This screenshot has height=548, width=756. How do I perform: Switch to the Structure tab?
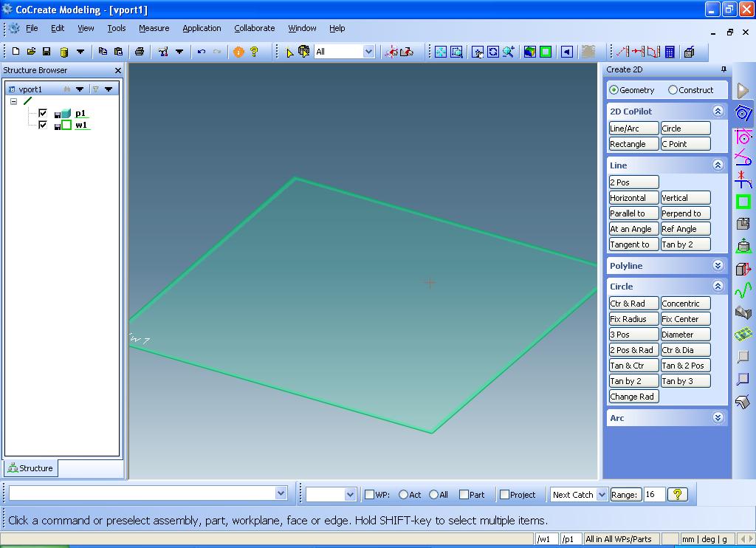coord(31,468)
